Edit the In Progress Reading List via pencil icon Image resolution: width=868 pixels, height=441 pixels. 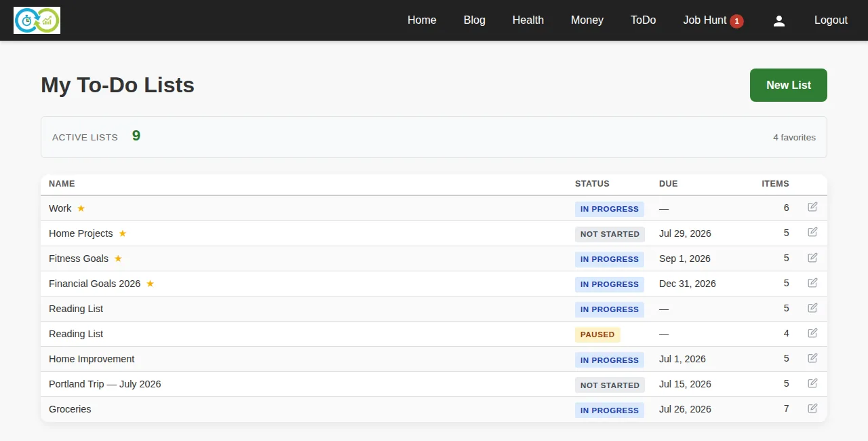coord(812,307)
